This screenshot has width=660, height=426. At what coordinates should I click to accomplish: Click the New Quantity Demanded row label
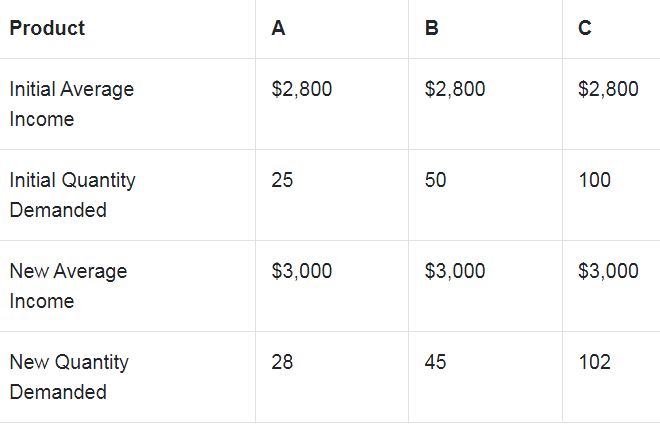[69, 377]
